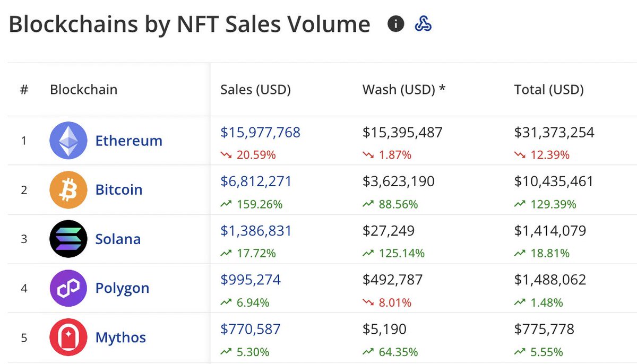
Task: Sort by the Sales (USD) column header
Action: (x=255, y=90)
